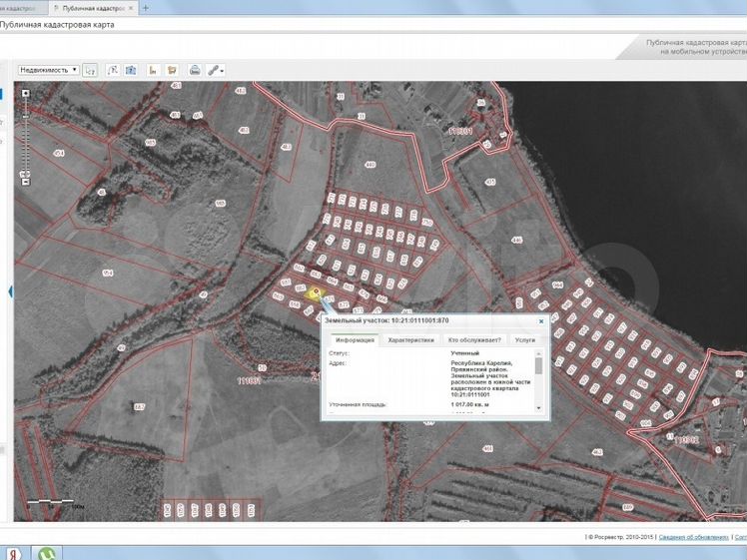
Task: Close the land parcel info popup
Action: pos(541,321)
